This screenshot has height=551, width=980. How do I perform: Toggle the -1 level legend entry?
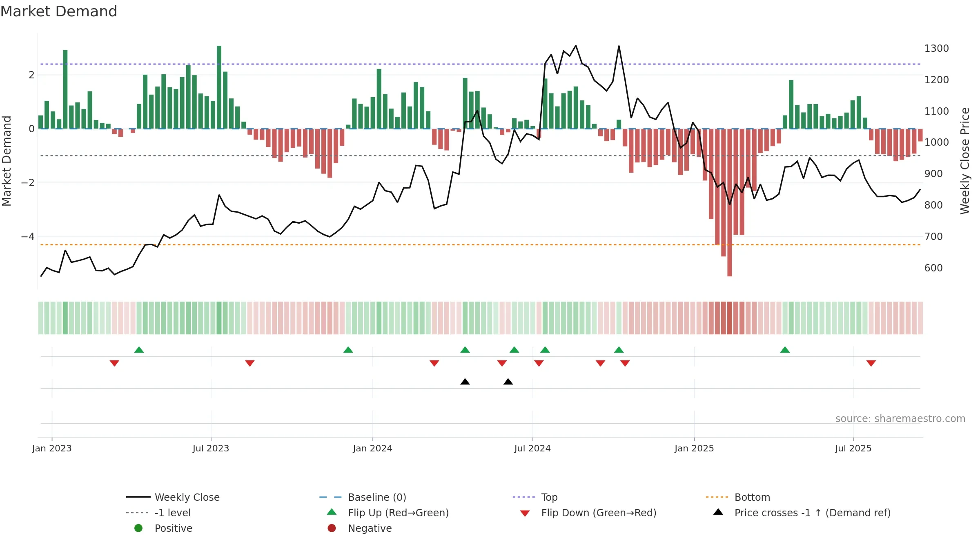(158, 513)
